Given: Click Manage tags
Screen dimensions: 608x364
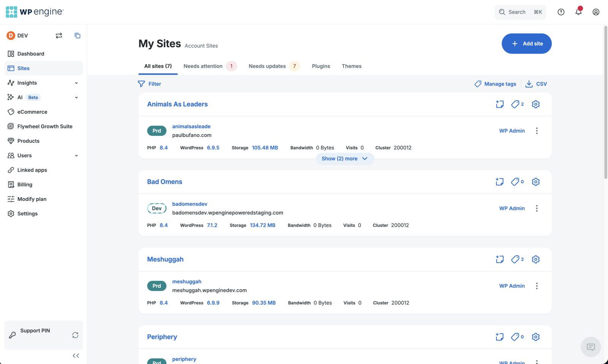Looking at the screenshot, I should click(x=495, y=84).
